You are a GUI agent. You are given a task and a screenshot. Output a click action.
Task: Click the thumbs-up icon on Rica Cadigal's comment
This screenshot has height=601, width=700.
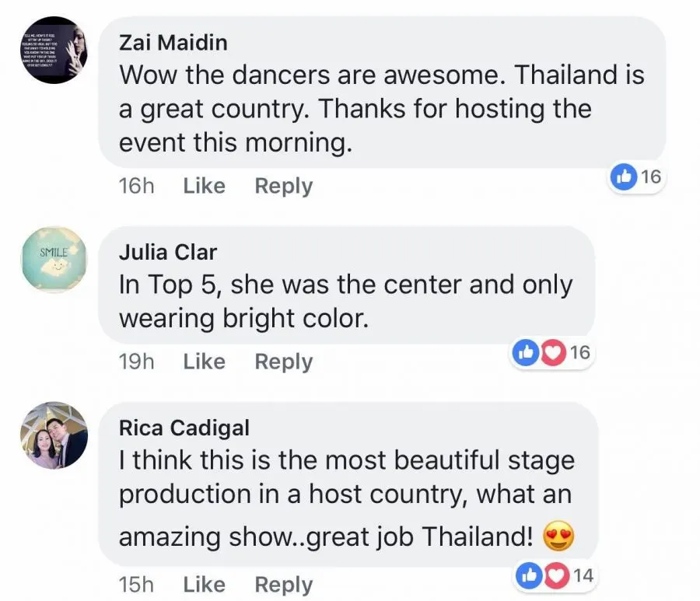[x=530, y=576]
